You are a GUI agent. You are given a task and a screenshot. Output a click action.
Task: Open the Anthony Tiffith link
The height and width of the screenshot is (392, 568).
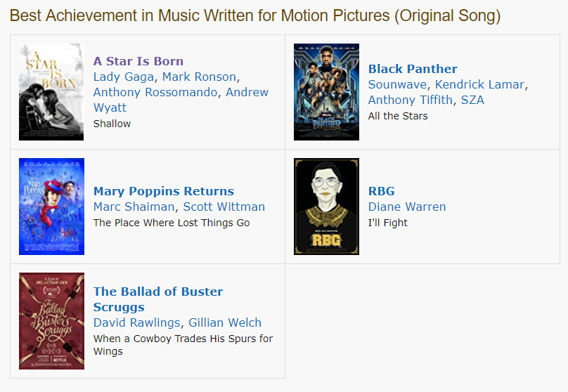click(x=411, y=100)
